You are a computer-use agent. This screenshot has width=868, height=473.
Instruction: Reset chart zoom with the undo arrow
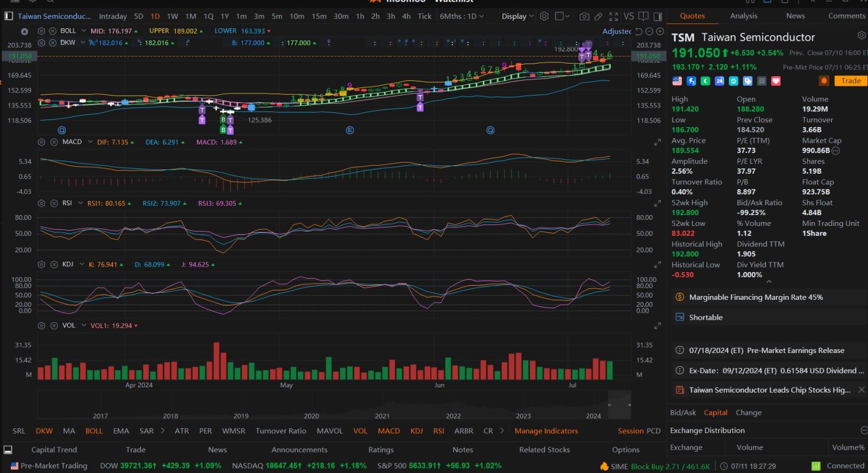tap(639, 31)
